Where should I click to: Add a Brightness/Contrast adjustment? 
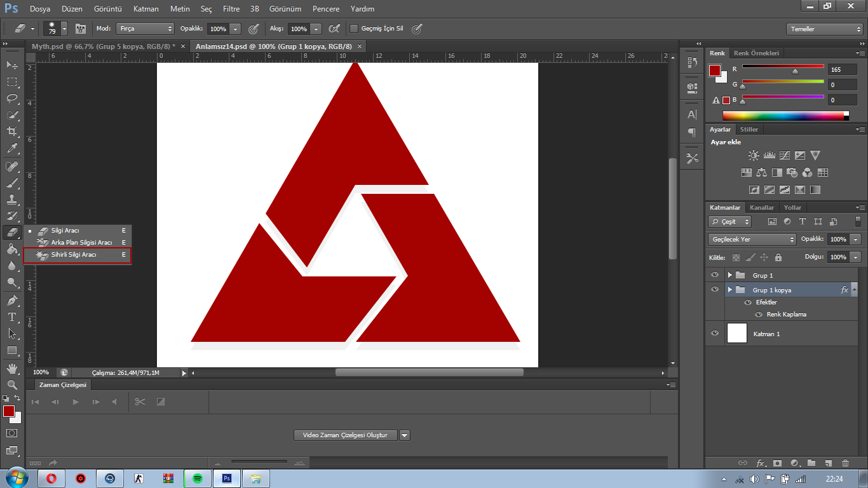754,155
